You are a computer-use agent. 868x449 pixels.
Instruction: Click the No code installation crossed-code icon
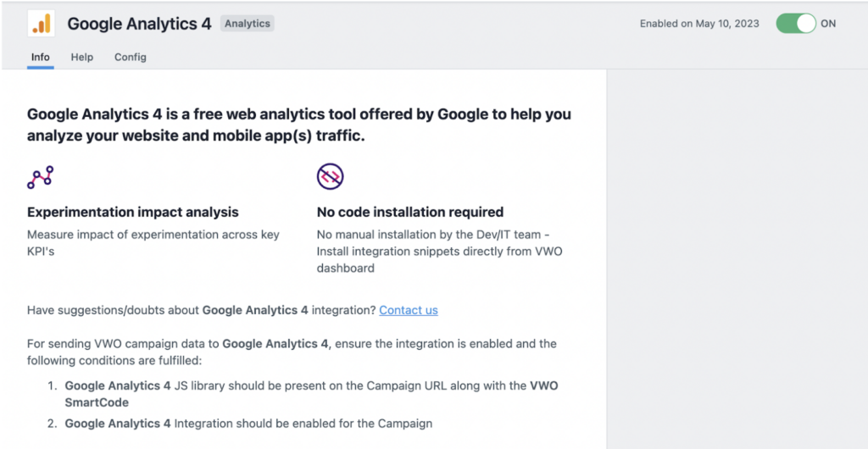(331, 177)
